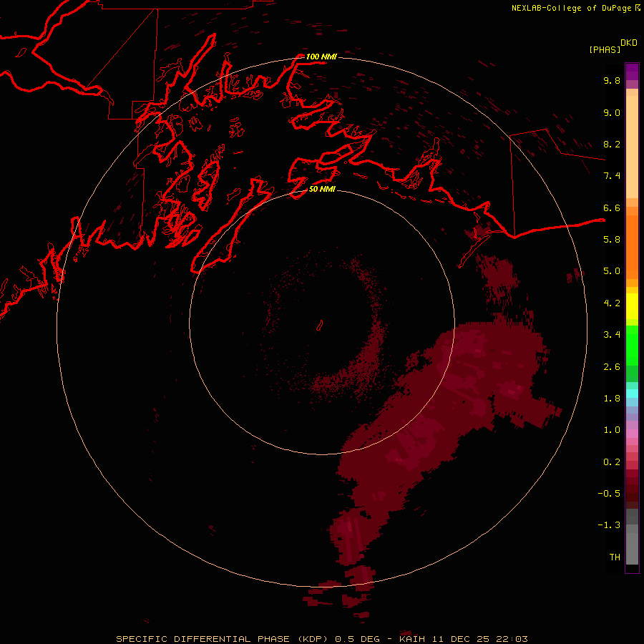The width and height of the screenshot is (644, 644).
Task: Pick the purple swatch atop the color bar
Action: coord(632,72)
